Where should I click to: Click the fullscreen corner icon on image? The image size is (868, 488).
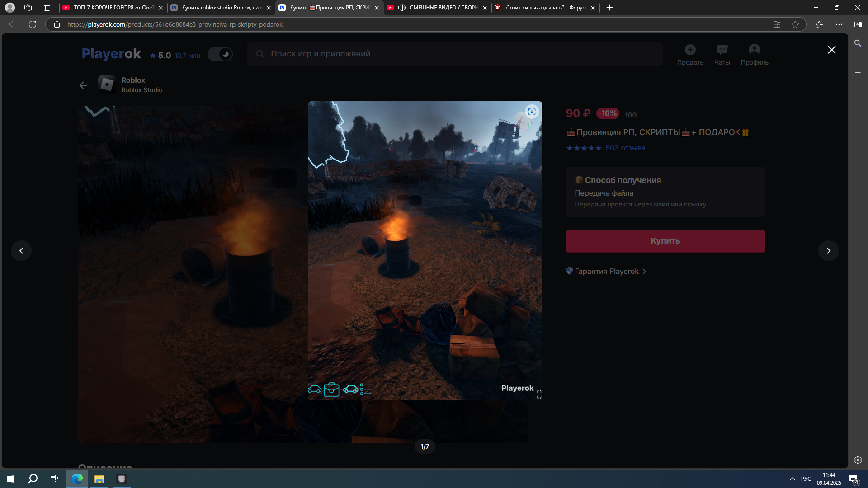pyautogui.click(x=539, y=394)
